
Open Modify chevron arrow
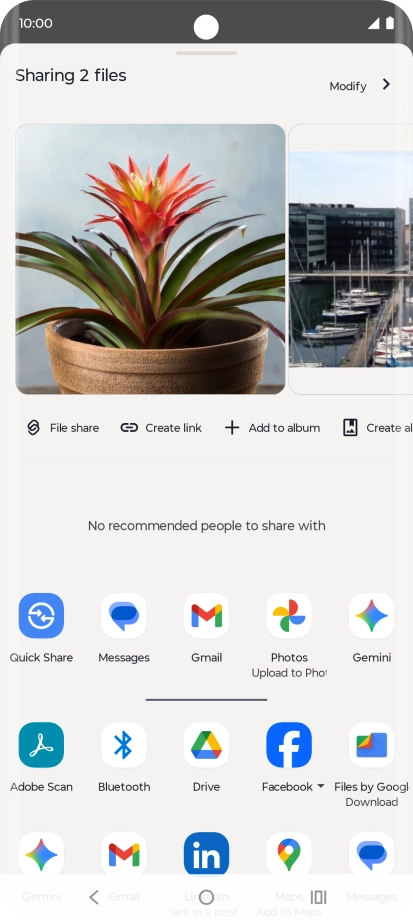click(386, 84)
